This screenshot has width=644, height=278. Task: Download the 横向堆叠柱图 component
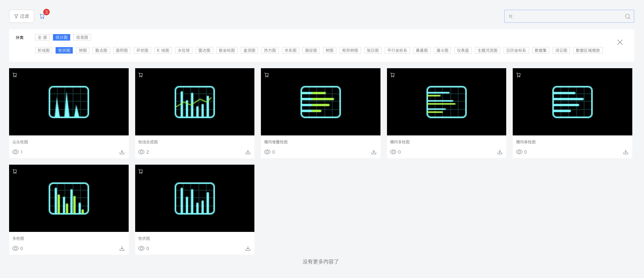coord(374,152)
